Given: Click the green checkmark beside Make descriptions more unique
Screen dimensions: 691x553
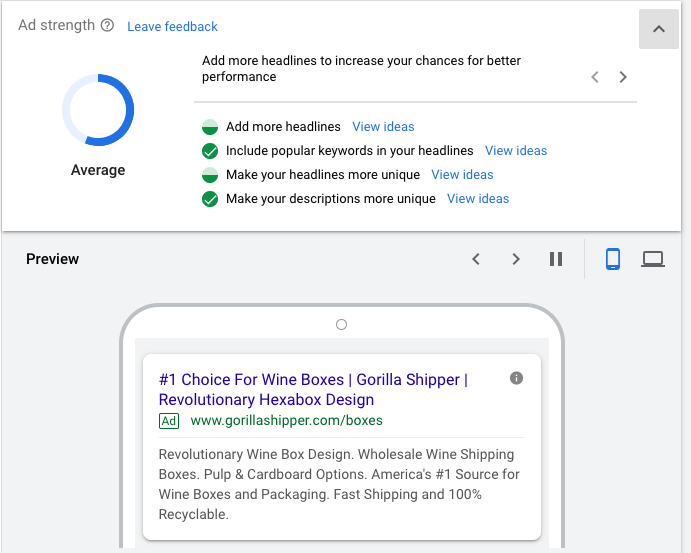Looking at the screenshot, I should (x=210, y=199).
